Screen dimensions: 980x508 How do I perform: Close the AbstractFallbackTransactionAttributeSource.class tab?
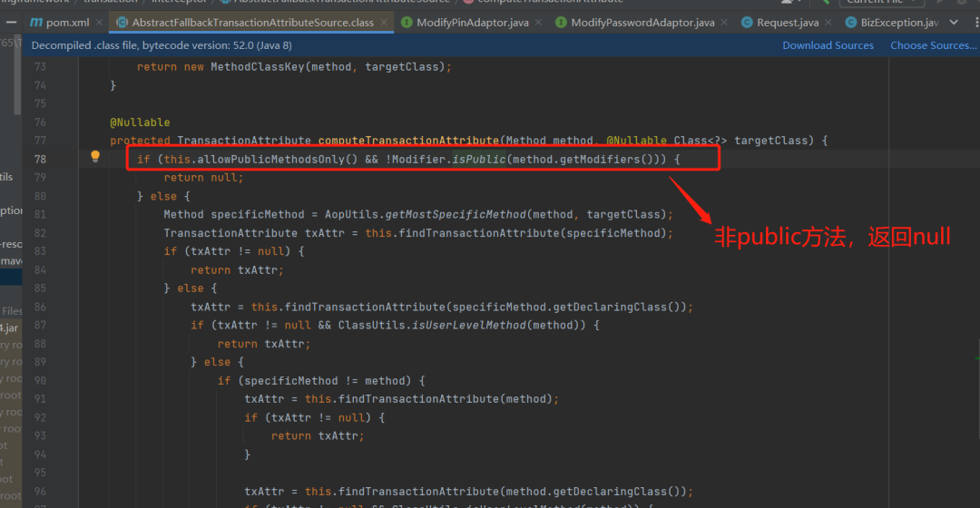coord(384,23)
